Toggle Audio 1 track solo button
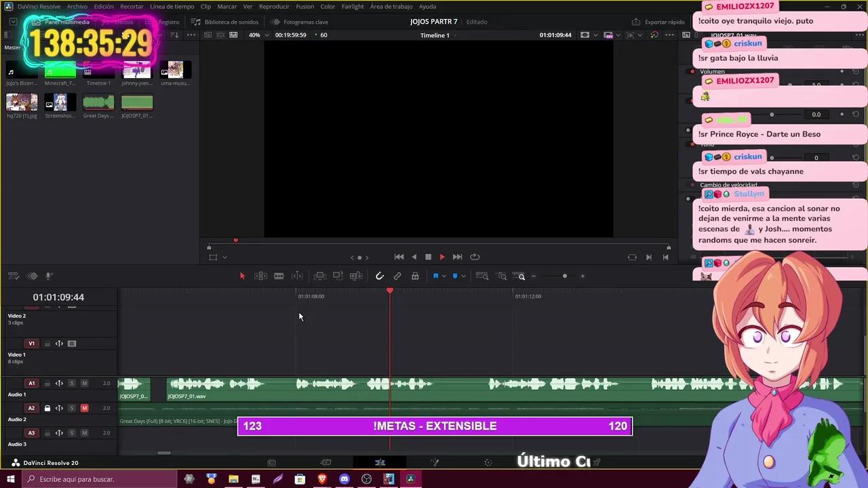868x488 pixels. click(71, 383)
